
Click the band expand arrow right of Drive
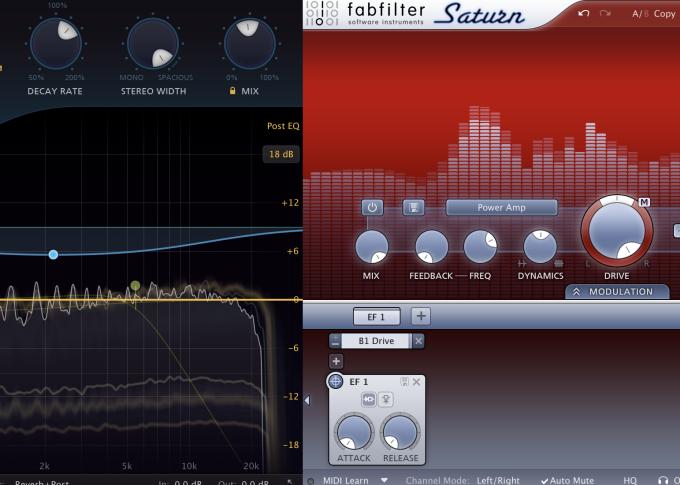click(677, 230)
